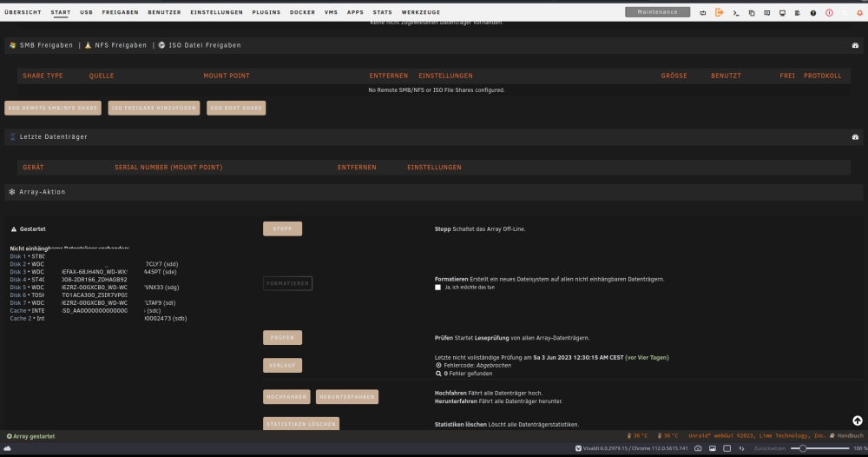Viewport: 868px width, 457px height.
Task: Click the Maintenance button
Action: (x=658, y=12)
